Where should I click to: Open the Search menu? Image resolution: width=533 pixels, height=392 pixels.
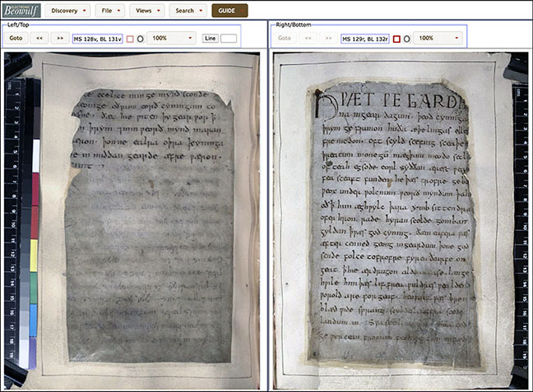click(x=188, y=11)
